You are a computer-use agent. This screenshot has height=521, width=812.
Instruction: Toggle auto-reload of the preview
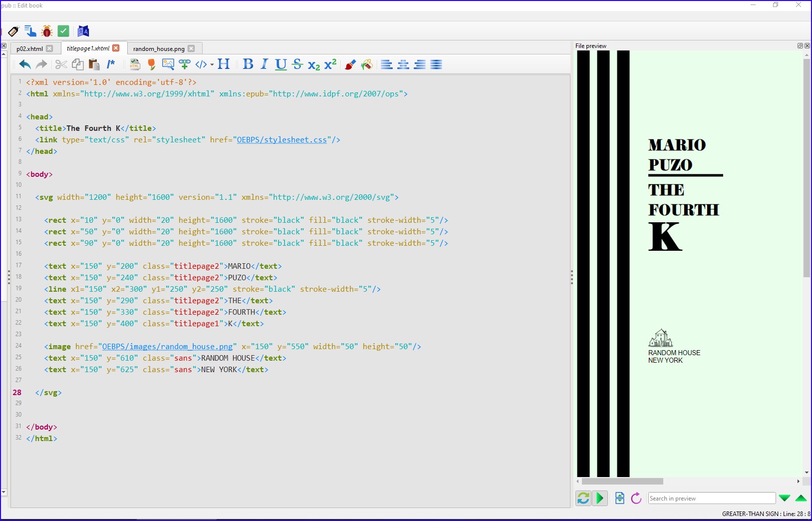583,498
